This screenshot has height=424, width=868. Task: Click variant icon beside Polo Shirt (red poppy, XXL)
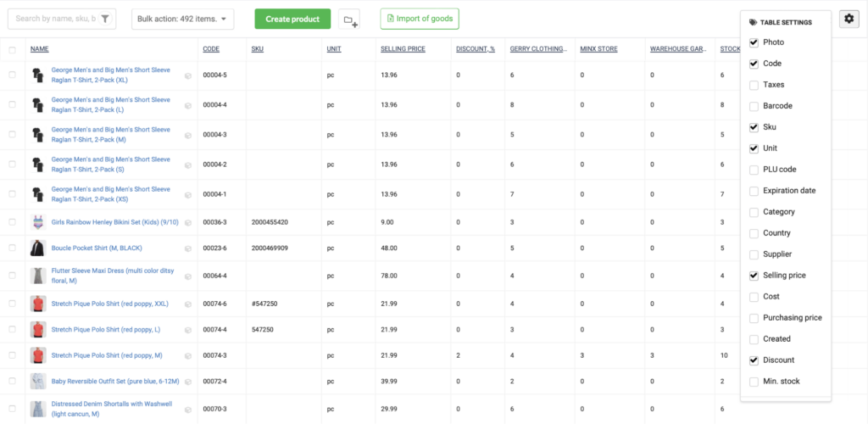tap(188, 304)
